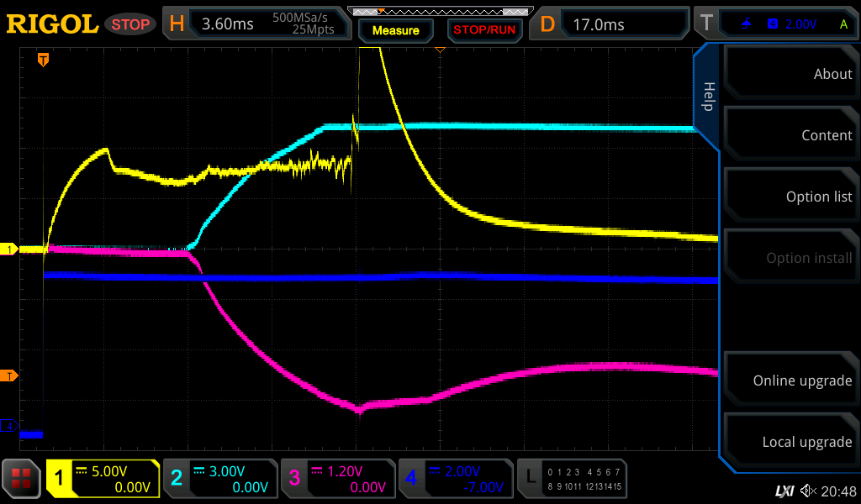
Task: Open horizontal timebase 3.60ms settings
Action: (x=255, y=24)
